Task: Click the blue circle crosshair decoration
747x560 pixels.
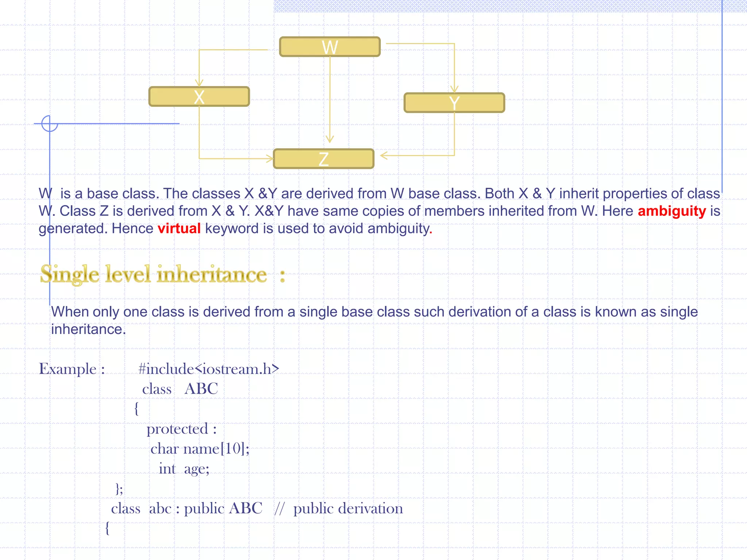Action: click(x=50, y=124)
